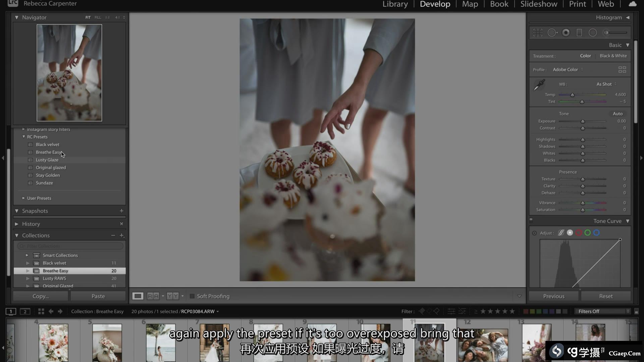
Task: Open the Slideshow module
Action: click(x=538, y=4)
